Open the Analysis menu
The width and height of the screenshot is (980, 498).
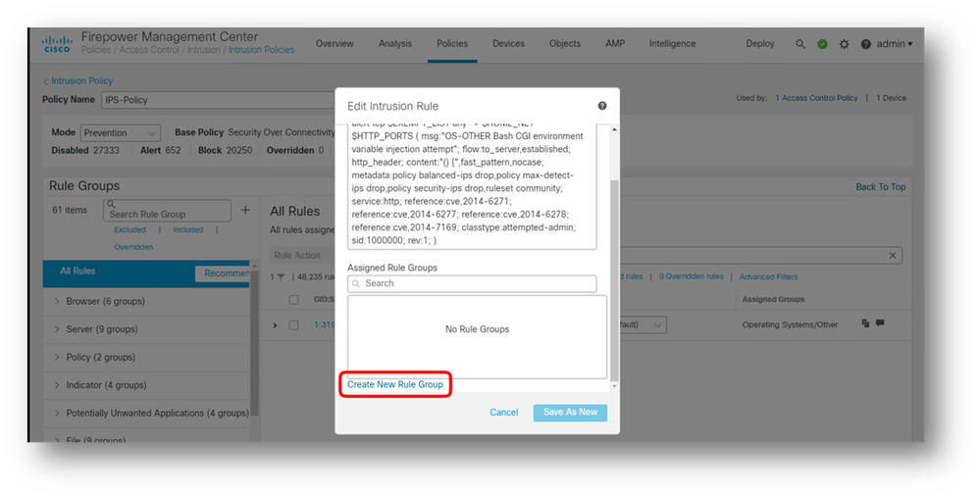coord(395,44)
